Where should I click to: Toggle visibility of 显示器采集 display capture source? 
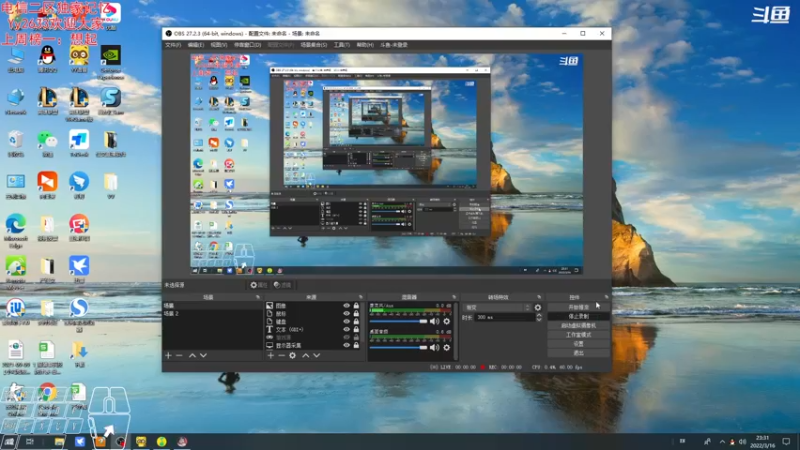[346, 345]
